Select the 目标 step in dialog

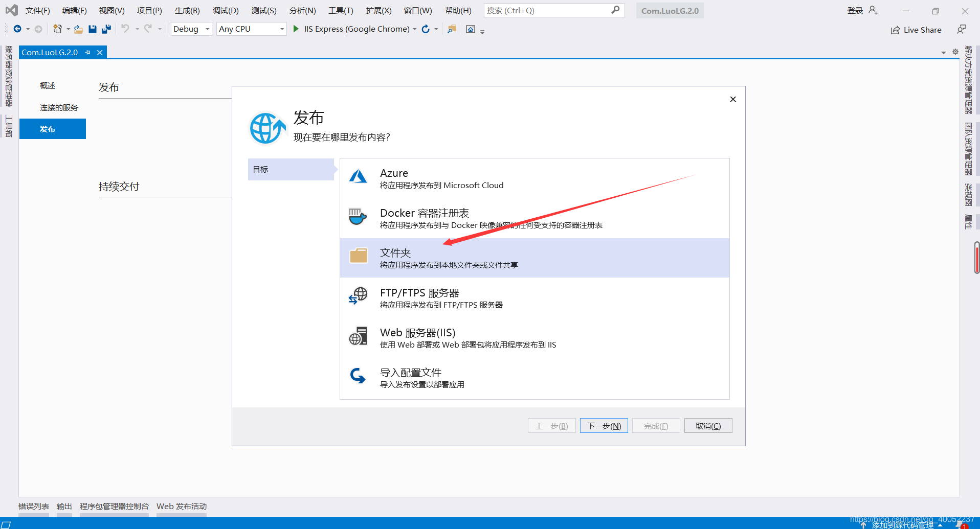pos(291,169)
